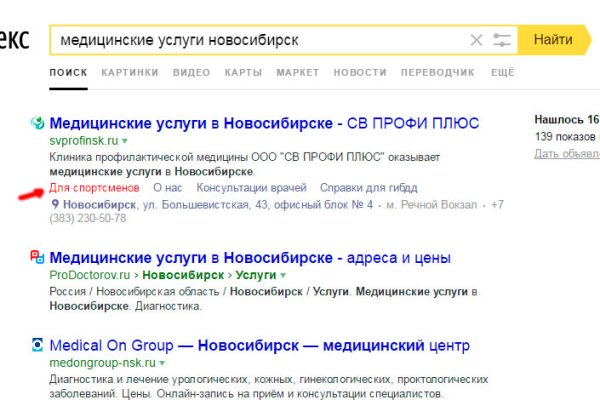Open the Консультации врачей sitelink
600x400 pixels.
[250, 188]
